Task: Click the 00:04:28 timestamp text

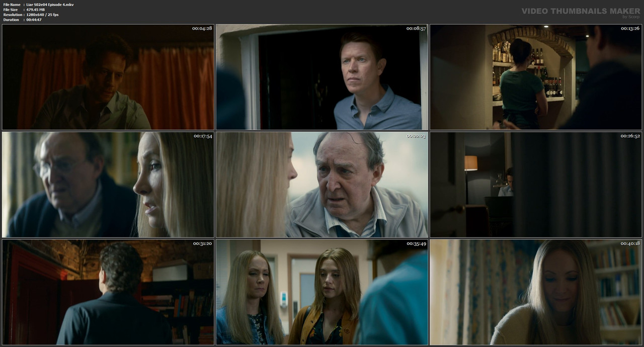Action: (202, 28)
